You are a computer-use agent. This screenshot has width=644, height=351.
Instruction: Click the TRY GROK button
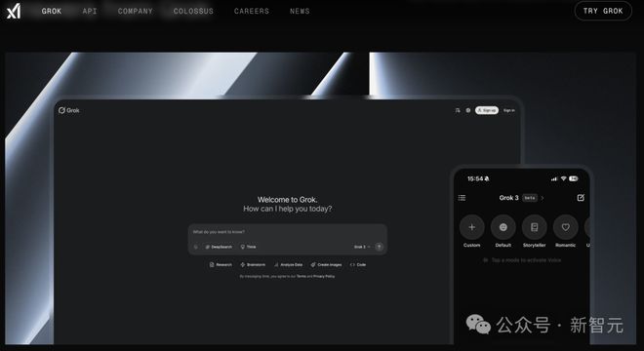pyautogui.click(x=603, y=11)
